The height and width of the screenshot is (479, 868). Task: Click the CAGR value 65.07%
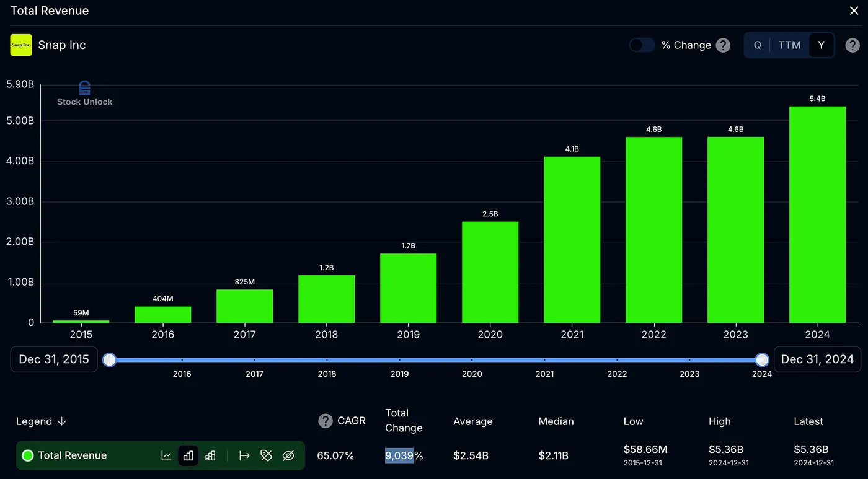click(335, 455)
